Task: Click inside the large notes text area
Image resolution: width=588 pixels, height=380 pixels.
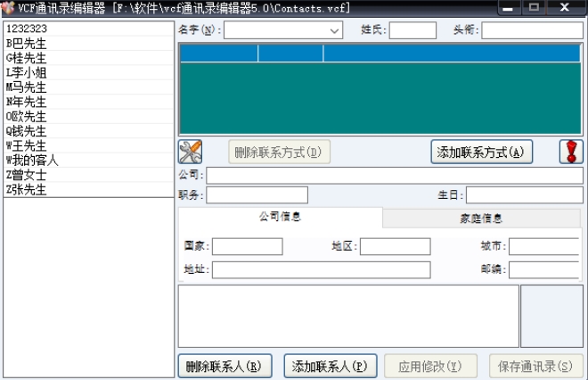Action: pos(348,316)
